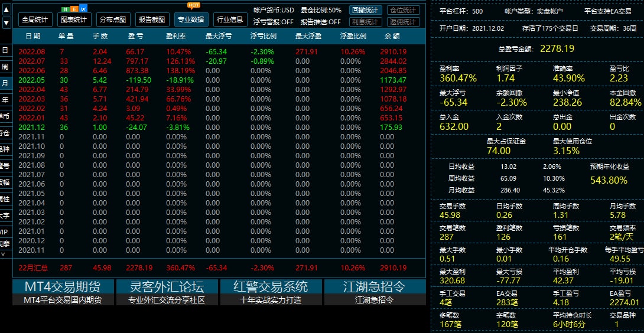Select the 2022.06 row
The image size is (644, 333).
tap(220, 71)
